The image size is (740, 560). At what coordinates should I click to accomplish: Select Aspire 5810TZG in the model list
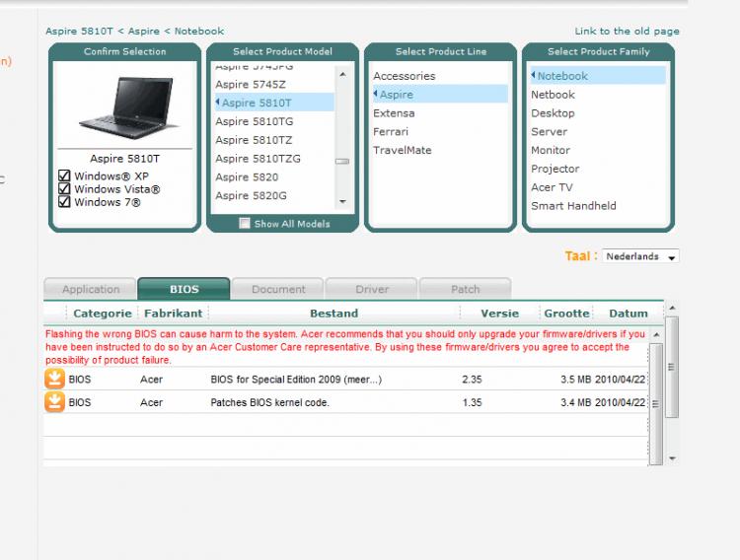(x=274, y=158)
